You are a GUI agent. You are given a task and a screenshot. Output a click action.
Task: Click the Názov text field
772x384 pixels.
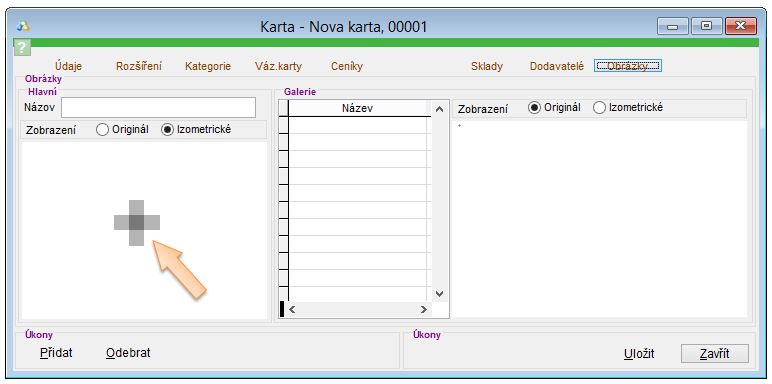click(159, 107)
